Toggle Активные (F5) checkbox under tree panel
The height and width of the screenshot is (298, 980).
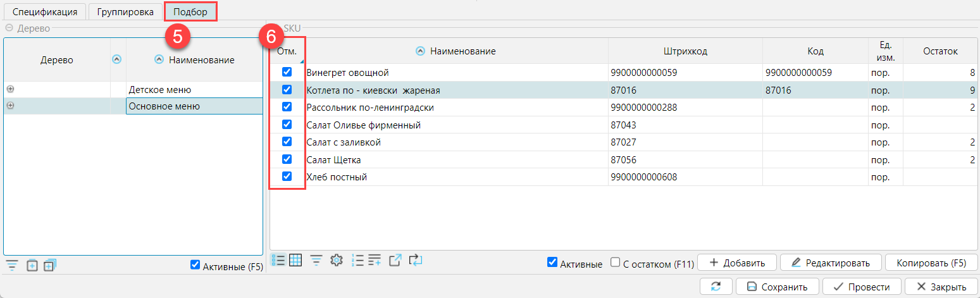click(195, 266)
